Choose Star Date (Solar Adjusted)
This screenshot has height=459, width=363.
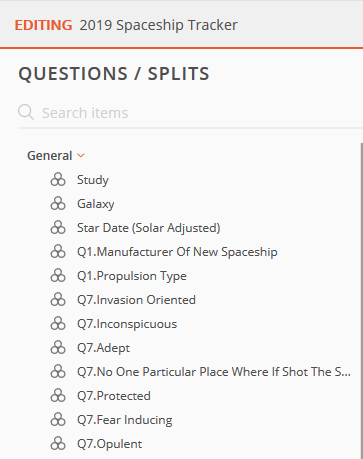point(149,228)
